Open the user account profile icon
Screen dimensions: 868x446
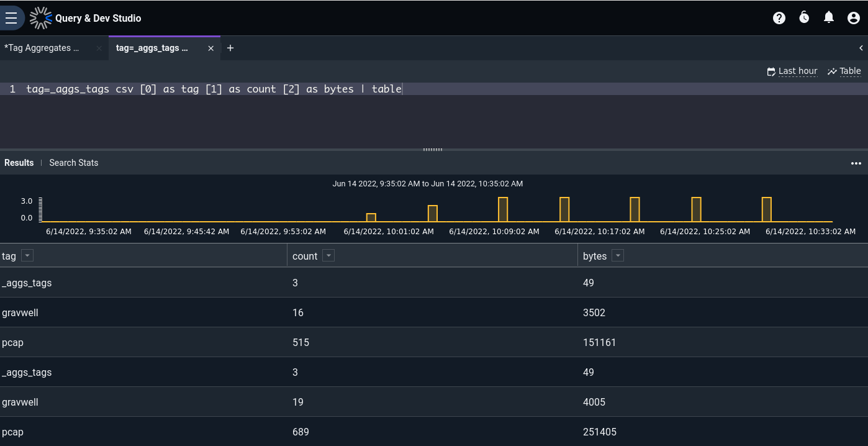854,18
